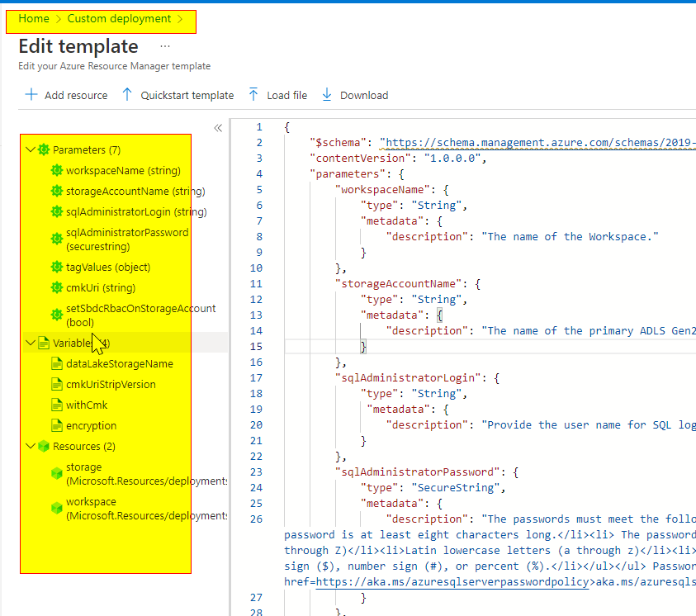
Task: Click "parameters" key on line 4
Action: (x=348, y=174)
